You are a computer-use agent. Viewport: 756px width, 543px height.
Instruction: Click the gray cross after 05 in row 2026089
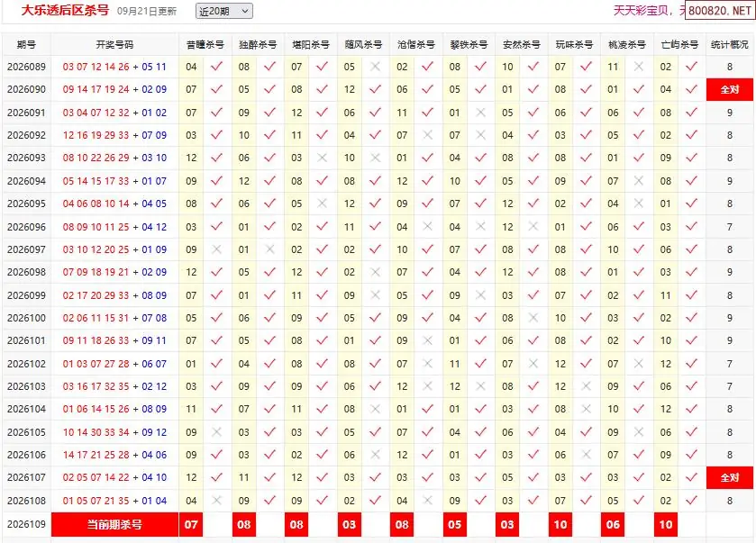375,67
